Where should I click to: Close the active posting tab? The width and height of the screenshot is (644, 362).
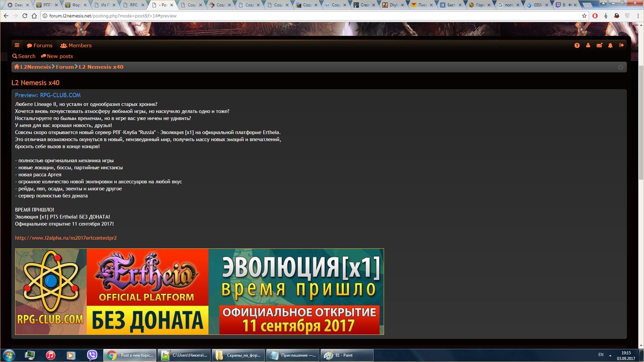(x=172, y=5)
